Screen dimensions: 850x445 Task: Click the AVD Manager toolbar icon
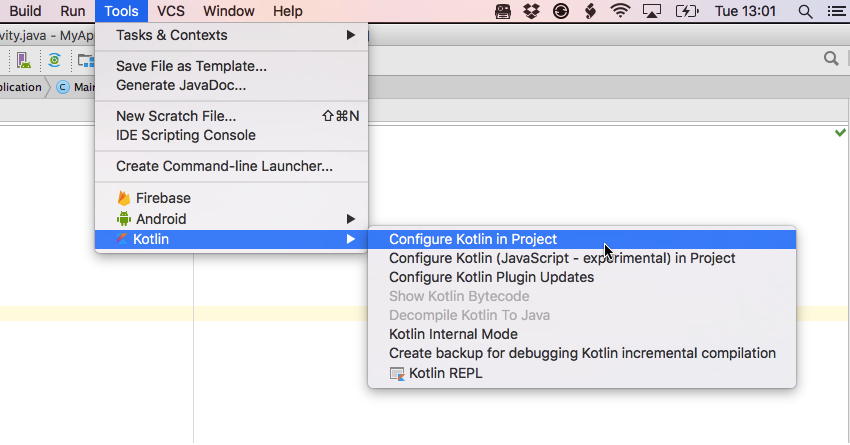click(x=23, y=60)
